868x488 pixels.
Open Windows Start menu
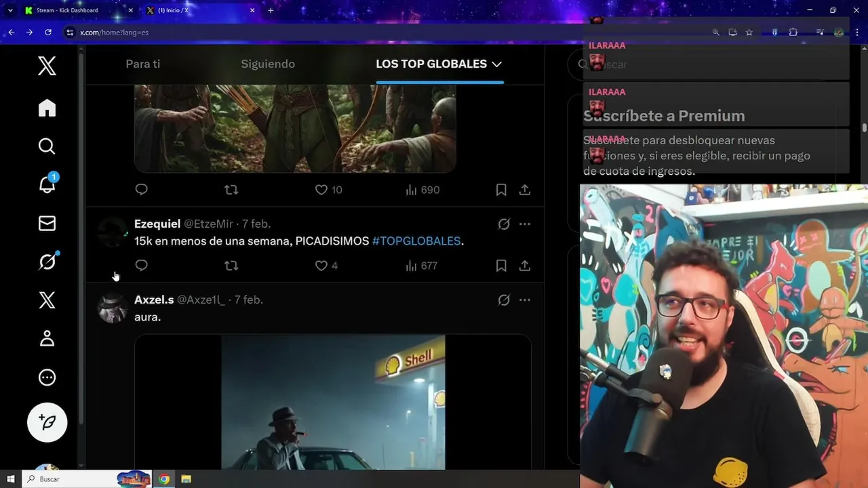(11, 479)
